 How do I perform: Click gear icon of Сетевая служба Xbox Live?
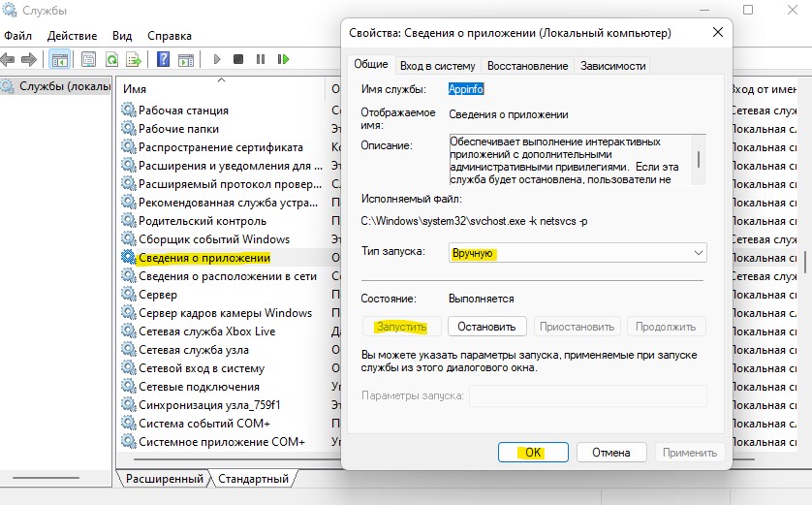(129, 331)
